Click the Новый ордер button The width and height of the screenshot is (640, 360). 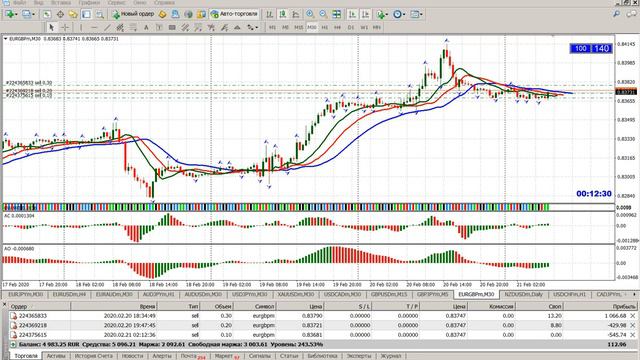133,14
